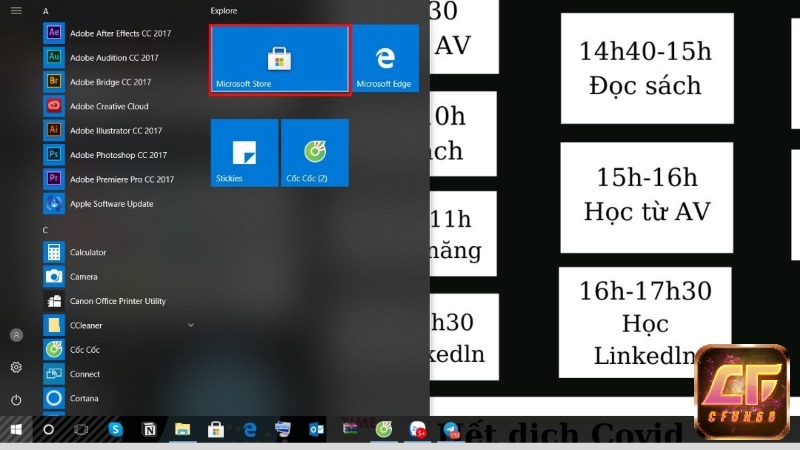Jump to letters via the A header
The width and height of the screenshot is (800, 450).
point(45,11)
